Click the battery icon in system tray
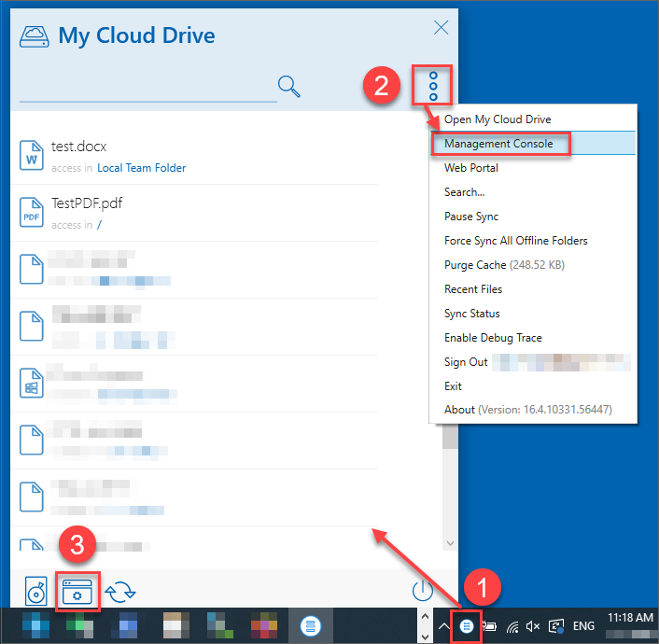This screenshot has height=644, width=659. (x=489, y=626)
